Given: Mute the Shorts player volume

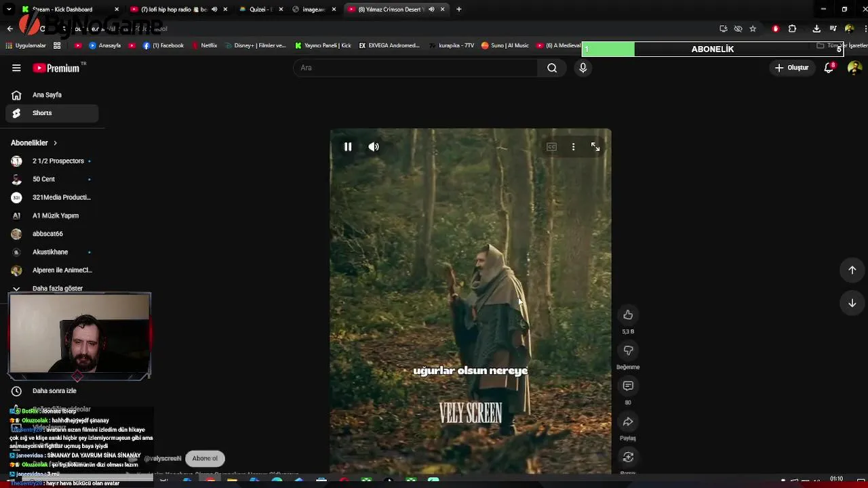Looking at the screenshot, I should [374, 146].
